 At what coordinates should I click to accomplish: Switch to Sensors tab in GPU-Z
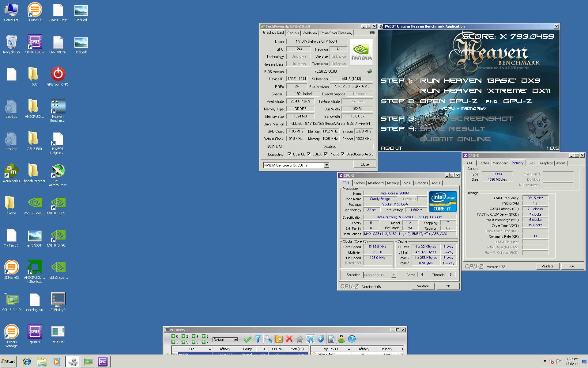click(293, 33)
